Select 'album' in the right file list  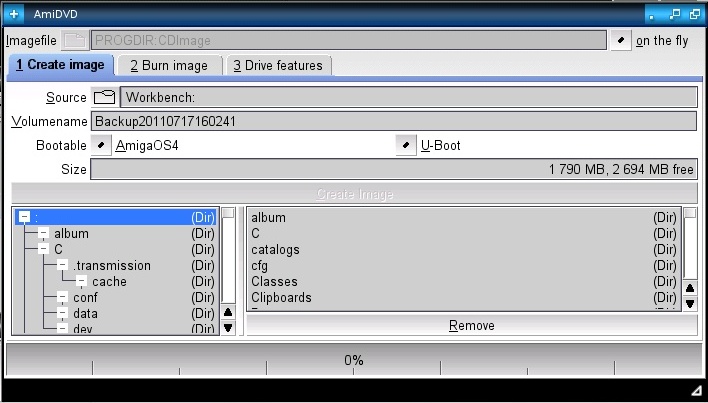coord(464,218)
